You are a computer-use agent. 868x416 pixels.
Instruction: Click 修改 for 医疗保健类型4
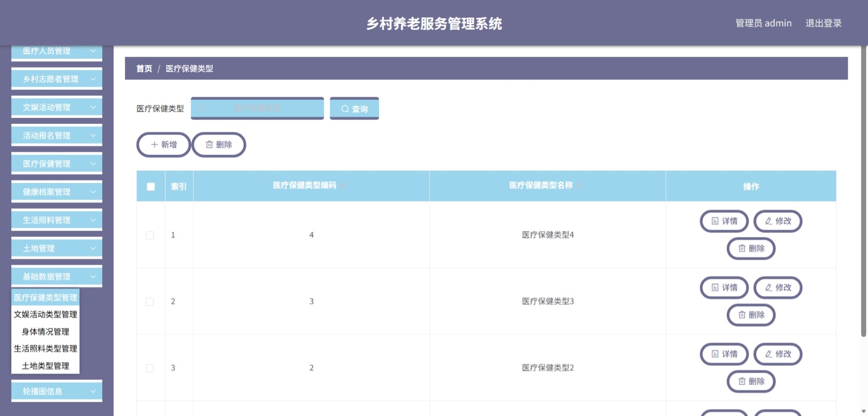778,221
